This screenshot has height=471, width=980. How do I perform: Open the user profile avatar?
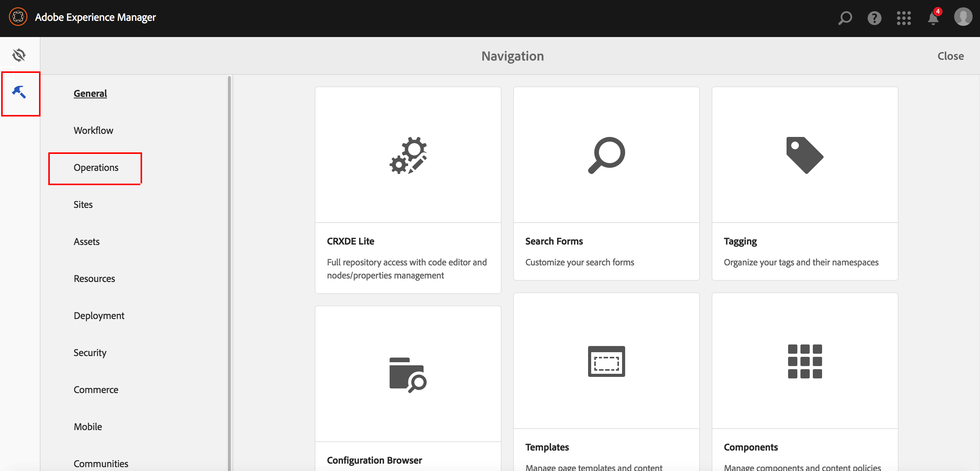click(963, 17)
